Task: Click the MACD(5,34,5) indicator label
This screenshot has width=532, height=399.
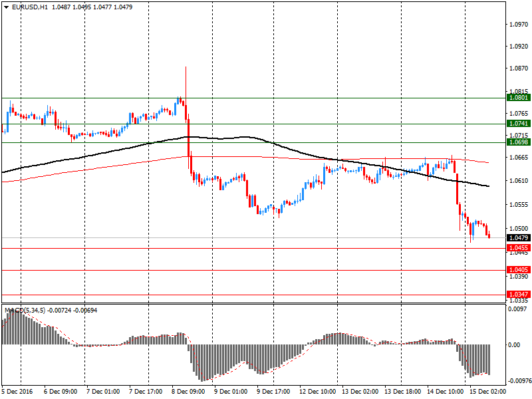Action: tap(25, 311)
